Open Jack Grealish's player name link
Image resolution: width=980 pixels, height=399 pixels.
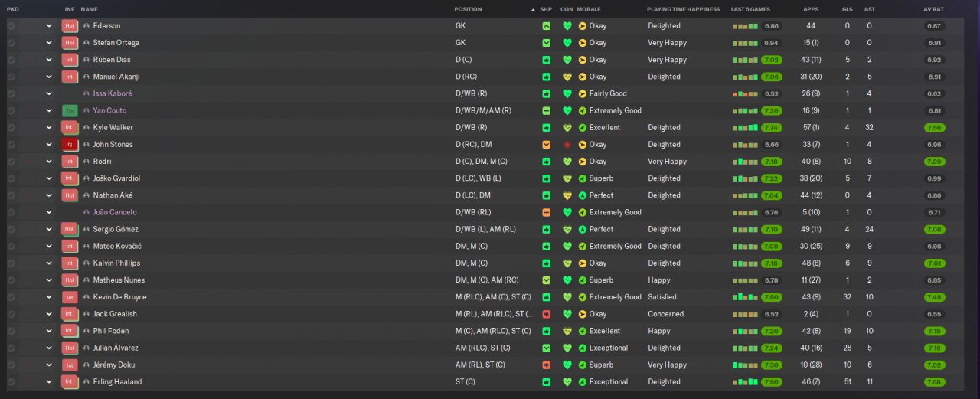tap(116, 314)
